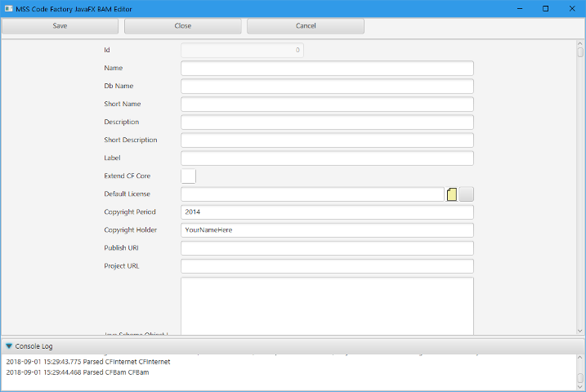Select the Short Name field
The width and height of the screenshot is (586, 392).
pos(327,104)
